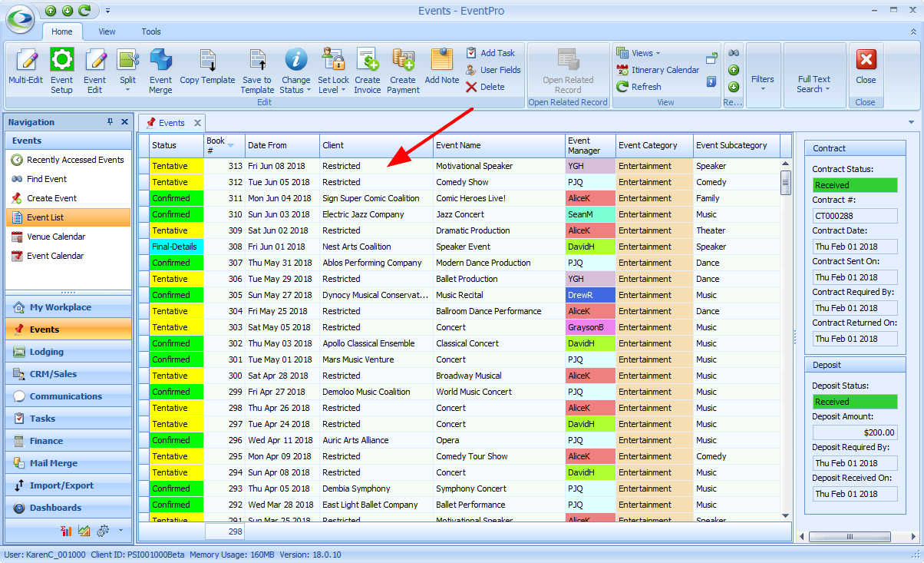Viewport: 924px width, 563px height.
Task: Open the Mail Merge section
Action: 68,463
